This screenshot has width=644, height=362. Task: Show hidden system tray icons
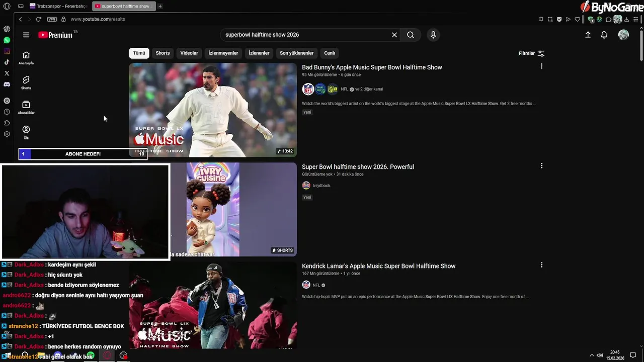click(592, 355)
